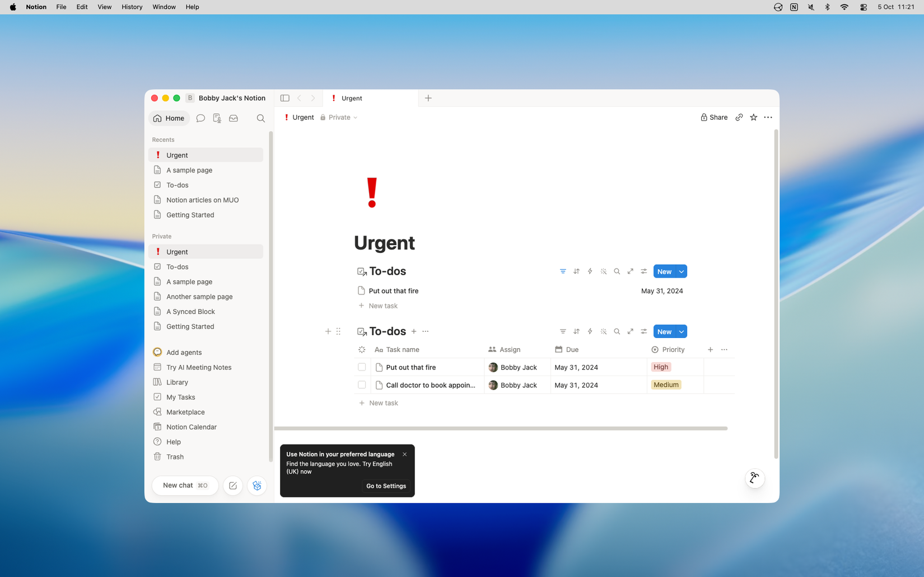Click the horizontal scrollbar below the table
924x577 pixels.
pyautogui.click(x=501, y=428)
